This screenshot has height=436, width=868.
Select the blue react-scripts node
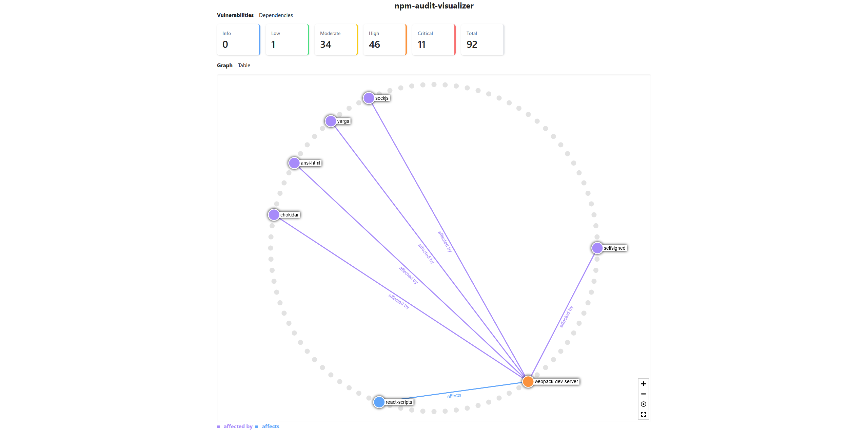click(379, 402)
